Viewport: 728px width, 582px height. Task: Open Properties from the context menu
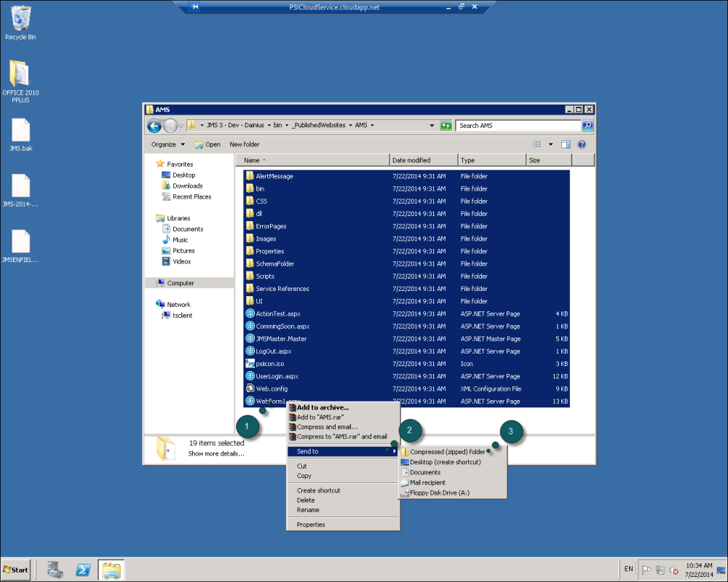pos(343,525)
